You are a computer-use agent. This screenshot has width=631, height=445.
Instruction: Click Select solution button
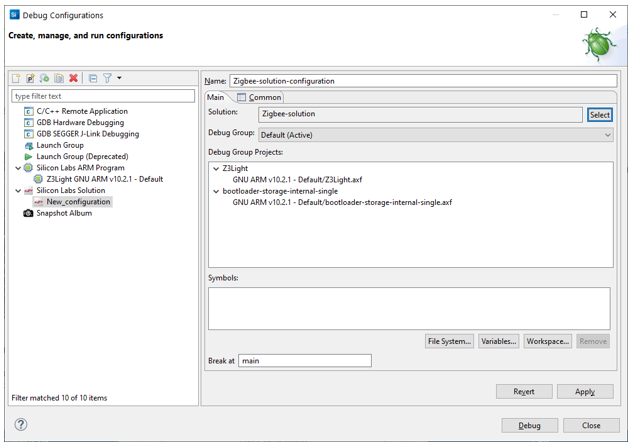coord(600,115)
